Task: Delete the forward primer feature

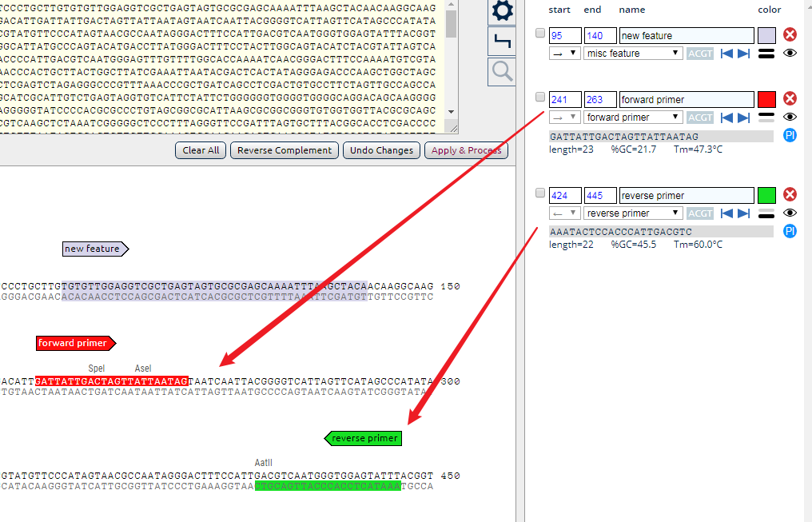Action: (790, 99)
